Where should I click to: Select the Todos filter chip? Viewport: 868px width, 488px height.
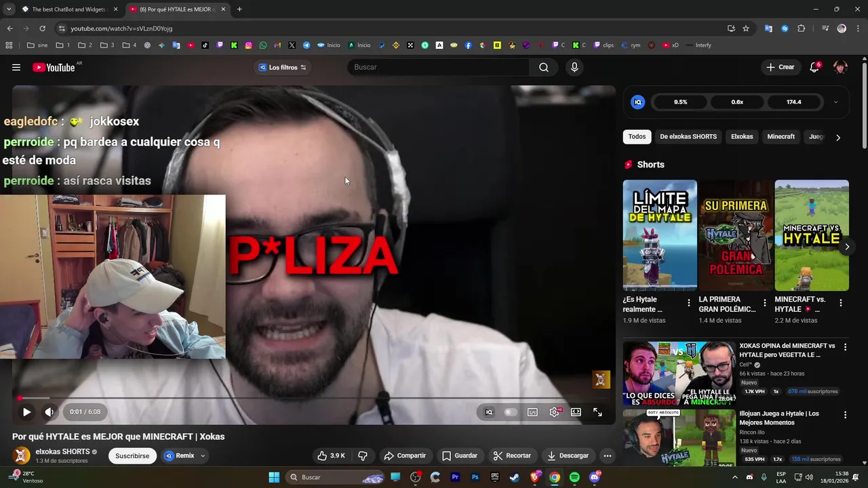637,137
